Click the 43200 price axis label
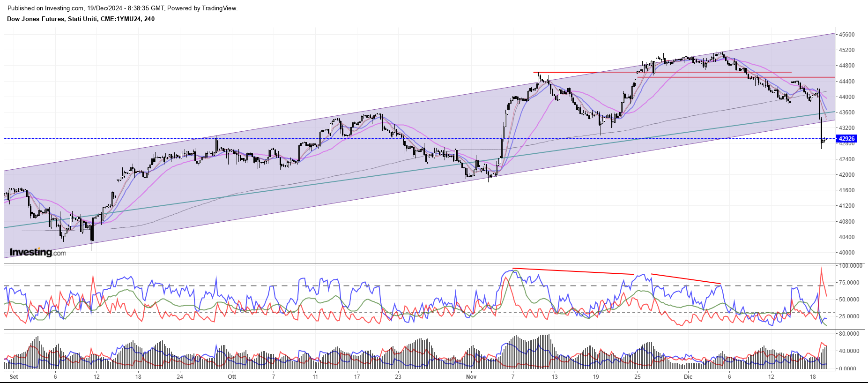Image resolution: width=868 pixels, height=383 pixels. click(847, 128)
